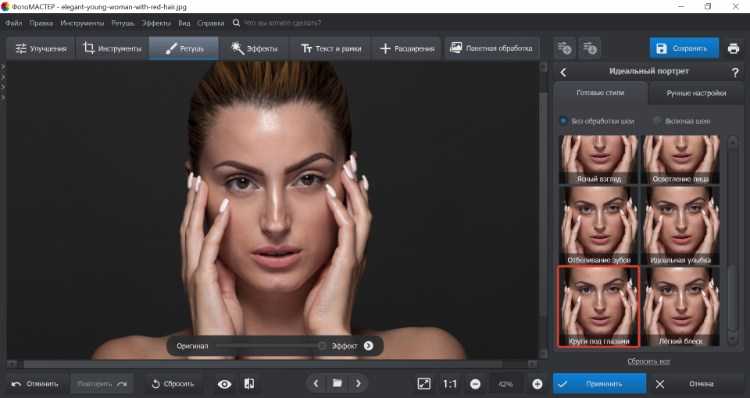
Task: Click the 1:1 actual size icon
Action: pyautogui.click(x=450, y=384)
